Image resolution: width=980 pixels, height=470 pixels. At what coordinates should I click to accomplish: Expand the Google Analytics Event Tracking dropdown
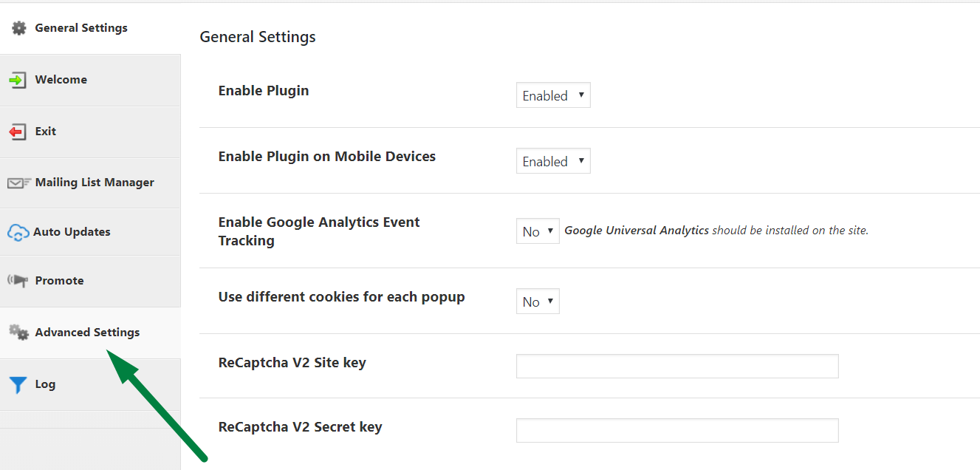click(538, 231)
